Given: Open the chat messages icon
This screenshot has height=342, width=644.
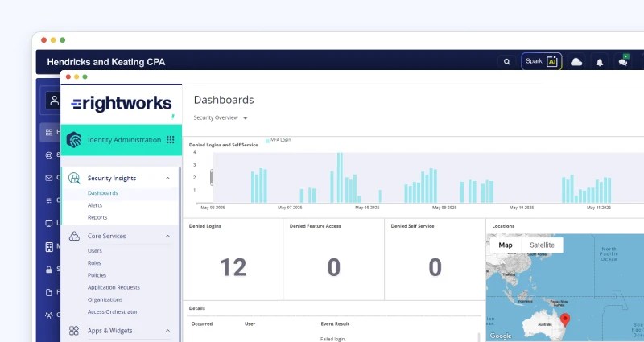Looking at the screenshot, I should click(x=623, y=62).
